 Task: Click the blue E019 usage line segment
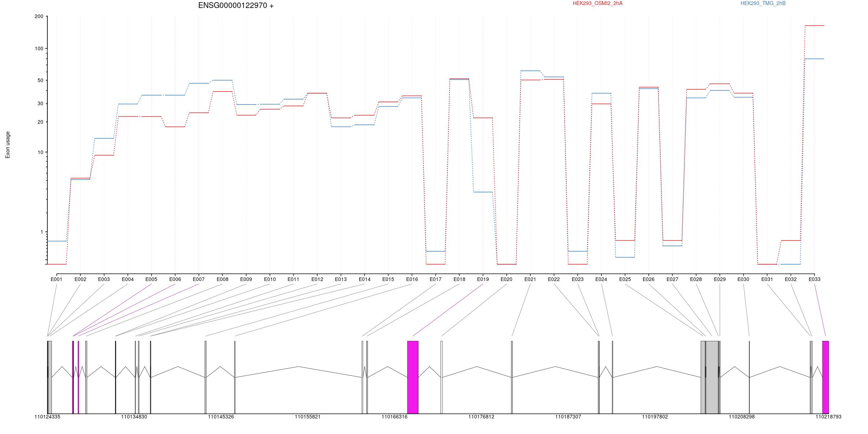[483, 192]
